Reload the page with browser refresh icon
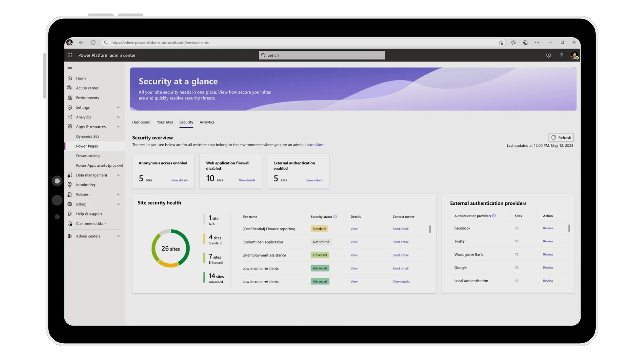 pyautogui.click(x=93, y=43)
